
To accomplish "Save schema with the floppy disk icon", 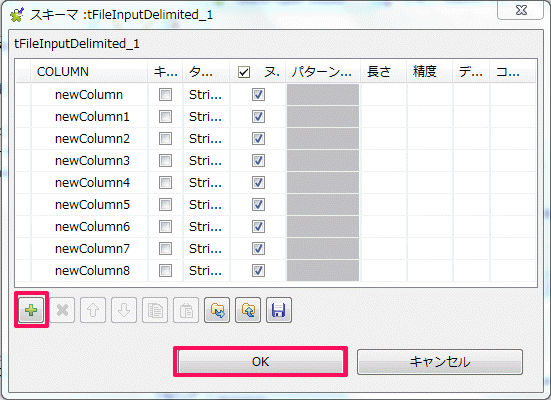I will [279, 310].
